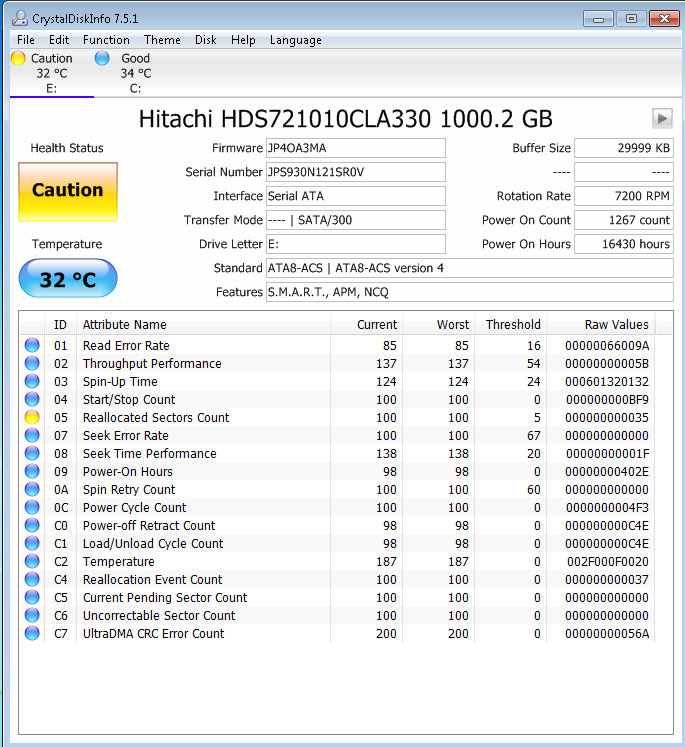Select the Reallocated Sectors Count row name
Screen dimensions: 685x747
(x=156, y=417)
